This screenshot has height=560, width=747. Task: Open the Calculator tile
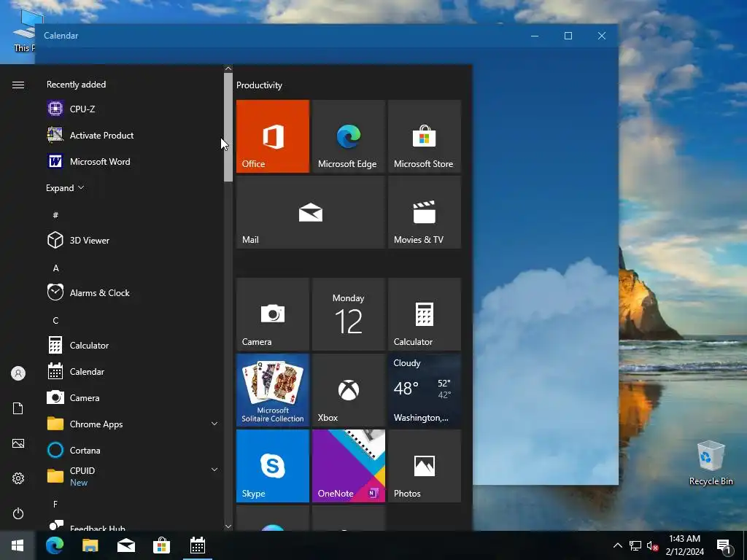pyautogui.click(x=425, y=314)
